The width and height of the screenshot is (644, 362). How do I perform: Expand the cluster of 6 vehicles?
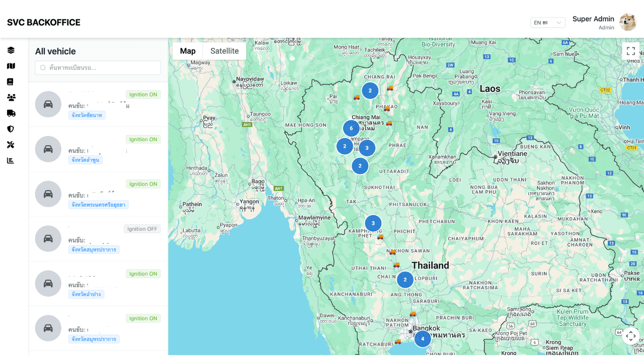coord(351,128)
